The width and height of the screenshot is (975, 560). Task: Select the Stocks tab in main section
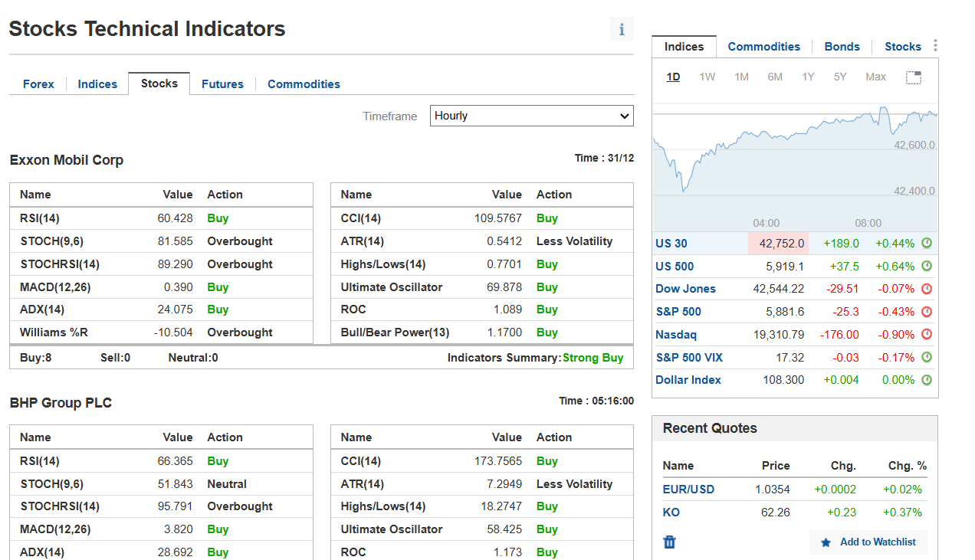pos(159,84)
